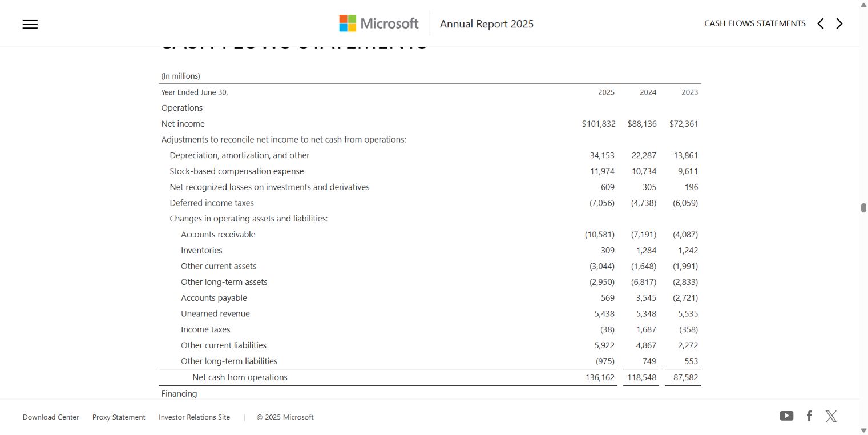Screen dimensions: 868x435
Task: Click the 2025 depreciation value 34,153
Action: point(603,155)
